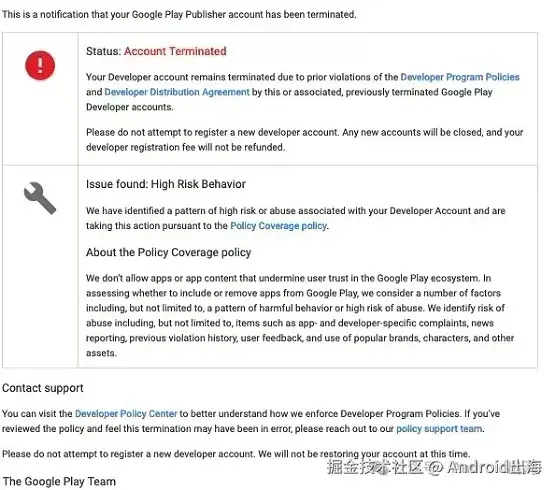The height and width of the screenshot is (490, 556).
Task: Contact the policy support team link
Action: [439, 429]
